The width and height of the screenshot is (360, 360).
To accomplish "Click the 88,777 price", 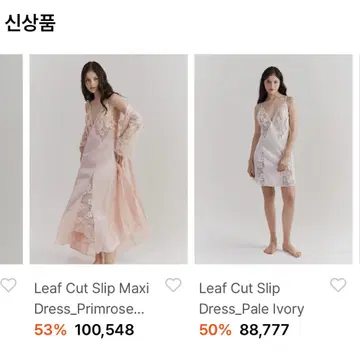I will (x=264, y=330).
